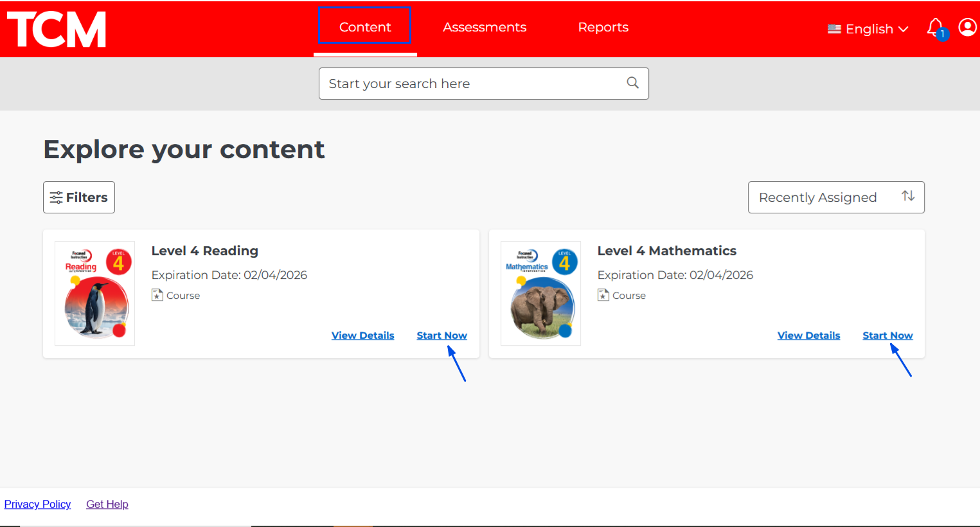The image size is (980, 527).
Task: Click the search input field
Action: [472, 84]
